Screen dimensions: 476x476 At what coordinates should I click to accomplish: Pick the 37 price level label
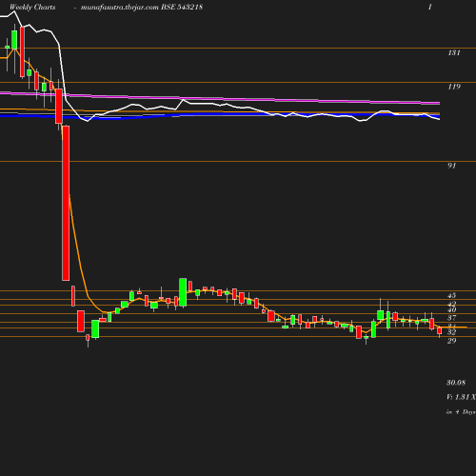(451, 318)
